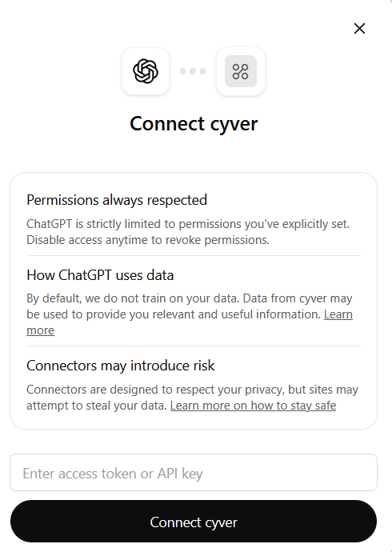The width and height of the screenshot is (392, 552).
Task: Click the first dot next to ChatGPT logo
Action: coord(182,71)
